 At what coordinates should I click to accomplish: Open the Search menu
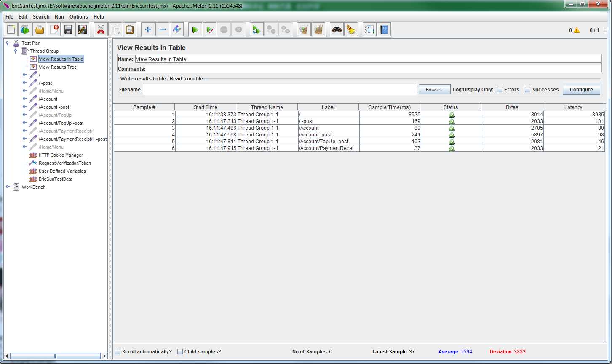click(x=41, y=17)
